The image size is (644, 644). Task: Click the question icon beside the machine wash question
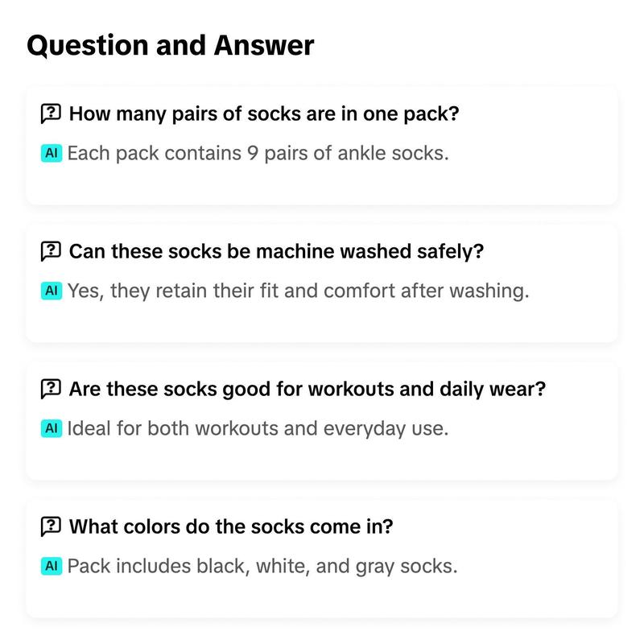pyautogui.click(x=51, y=251)
